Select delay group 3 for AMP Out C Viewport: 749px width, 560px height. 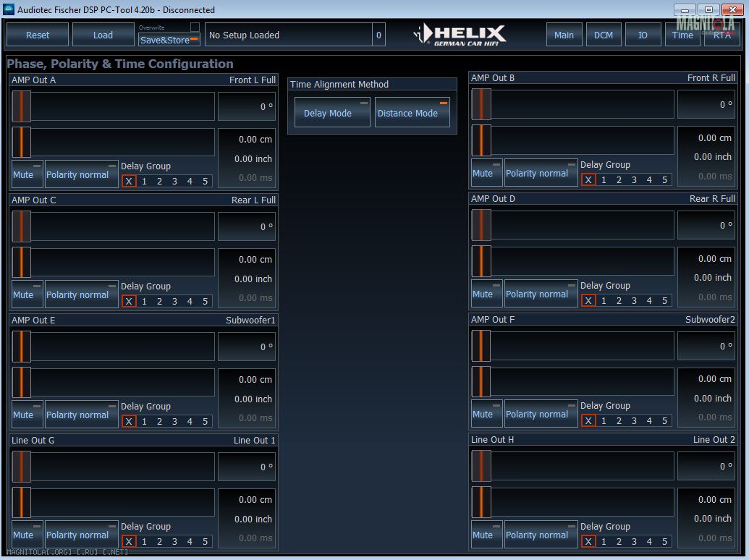[x=174, y=302]
